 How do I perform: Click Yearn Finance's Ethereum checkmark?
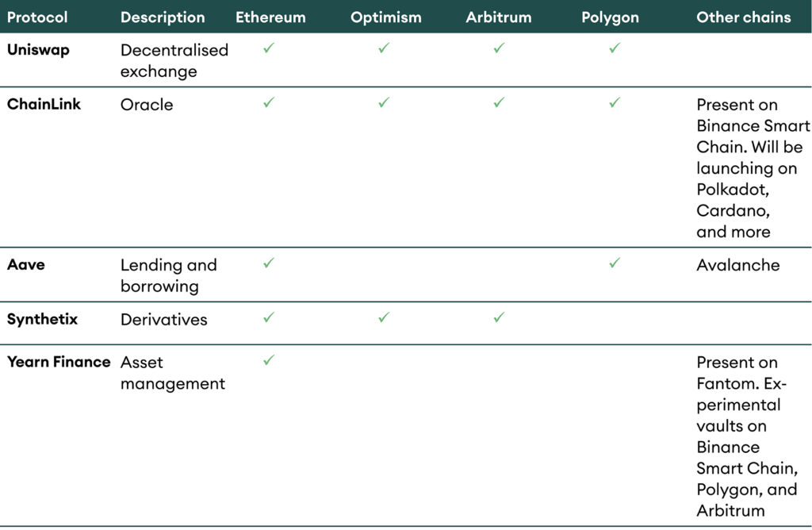(269, 360)
